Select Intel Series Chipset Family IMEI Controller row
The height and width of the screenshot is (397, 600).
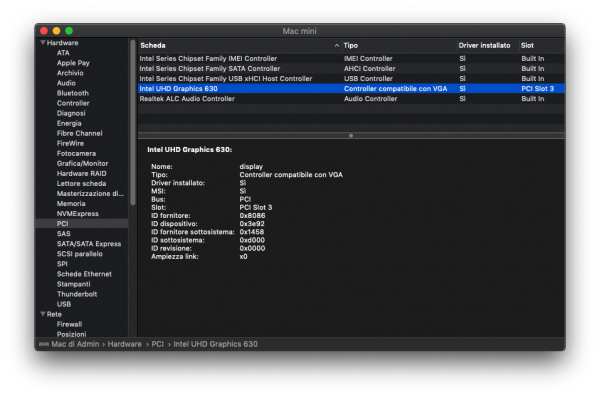point(351,59)
